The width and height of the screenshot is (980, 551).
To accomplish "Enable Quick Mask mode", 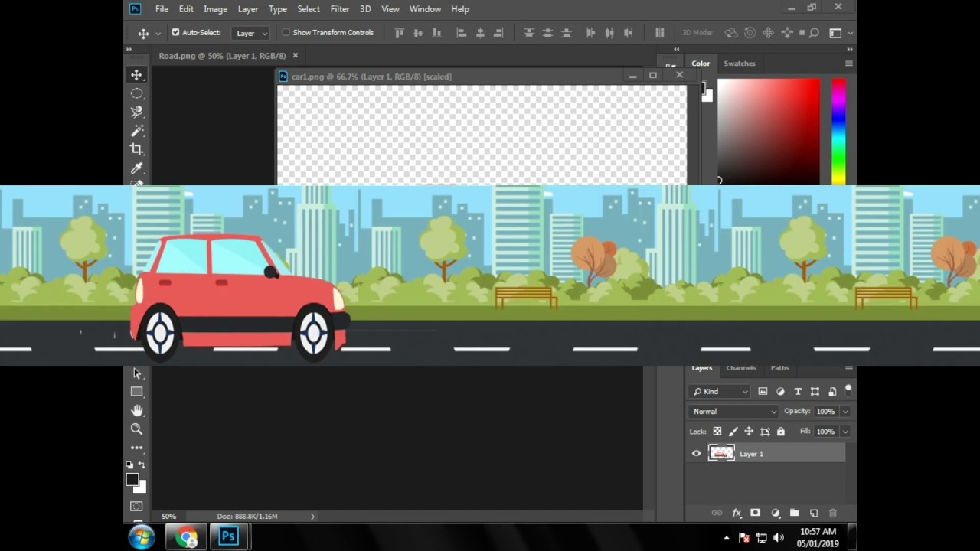I will click(x=136, y=506).
